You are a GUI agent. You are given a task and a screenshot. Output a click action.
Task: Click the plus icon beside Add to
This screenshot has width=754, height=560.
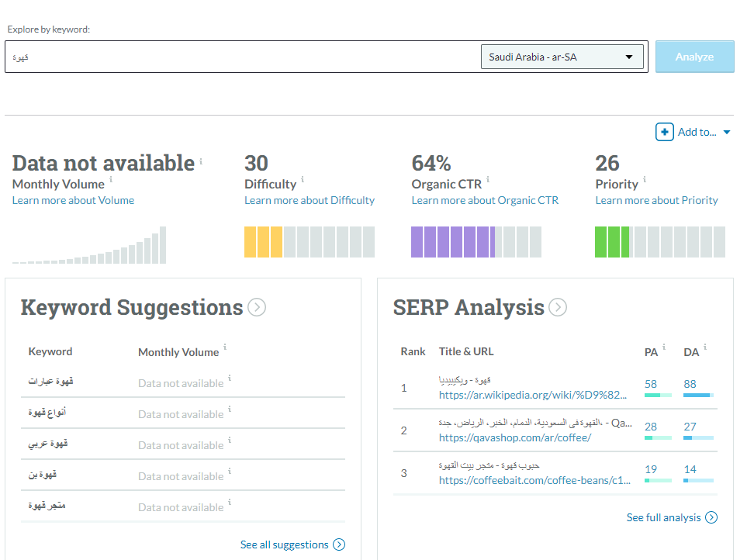point(665,132)
